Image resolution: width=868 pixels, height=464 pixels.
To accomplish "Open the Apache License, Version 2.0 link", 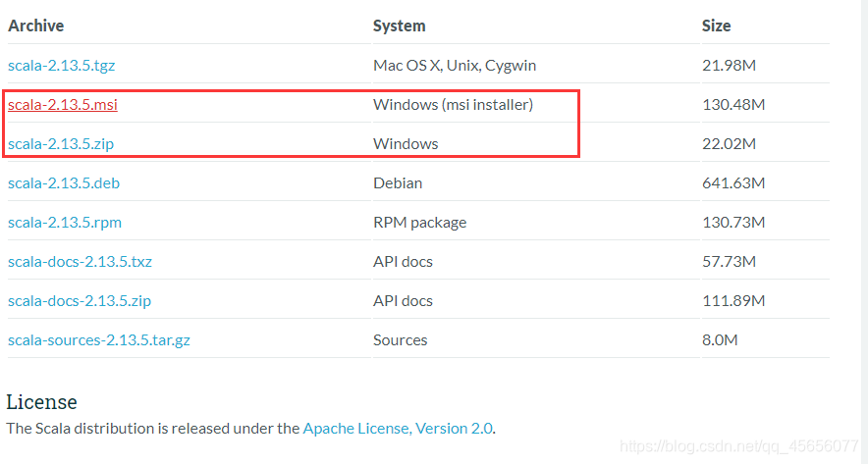I will click(398, 429).
